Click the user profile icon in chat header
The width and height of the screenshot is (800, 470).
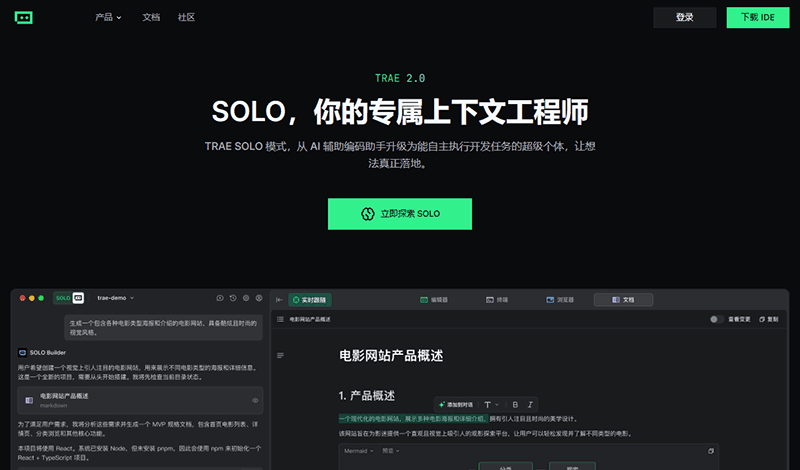point(259,298)
